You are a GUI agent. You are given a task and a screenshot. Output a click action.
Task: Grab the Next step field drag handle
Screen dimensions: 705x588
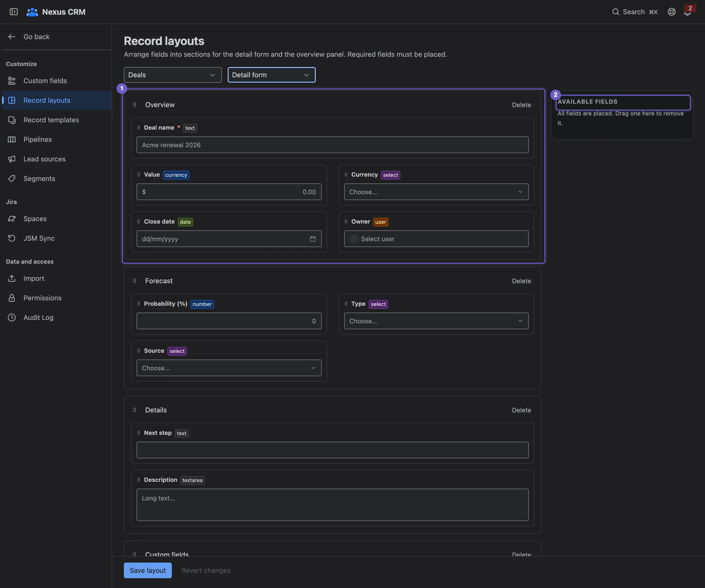coord(139,433)
